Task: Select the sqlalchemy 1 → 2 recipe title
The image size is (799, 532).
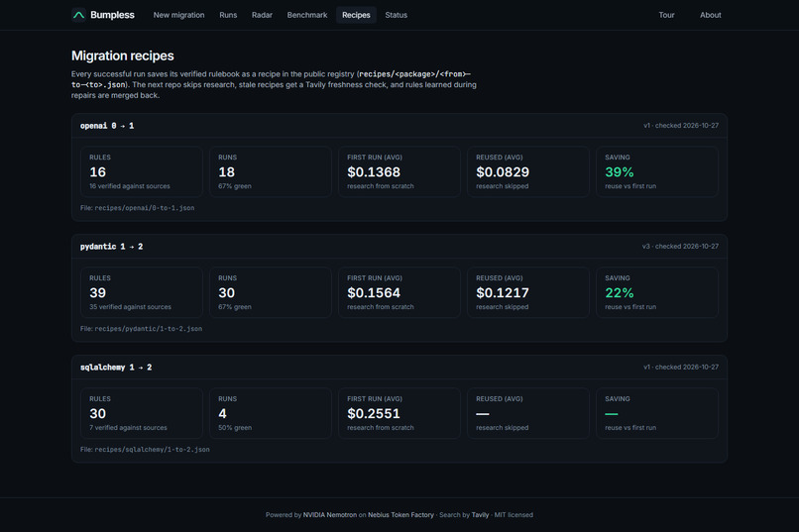Action: [x=116, y=368]
